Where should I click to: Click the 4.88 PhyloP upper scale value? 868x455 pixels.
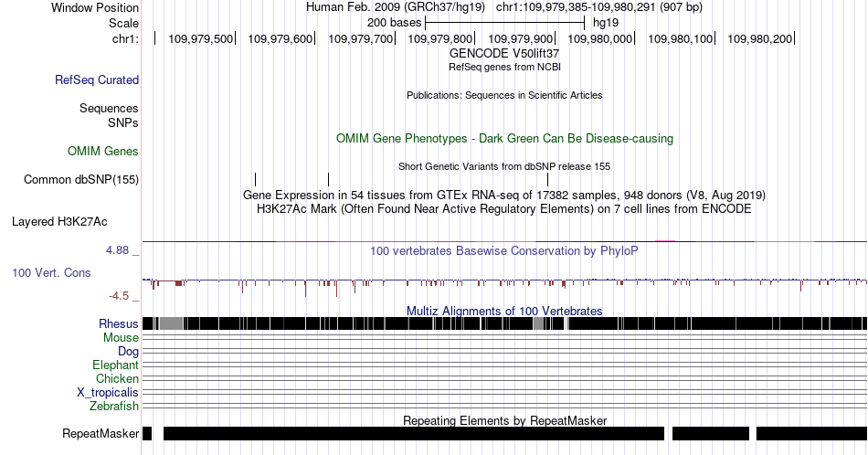(x=117, y=250)
